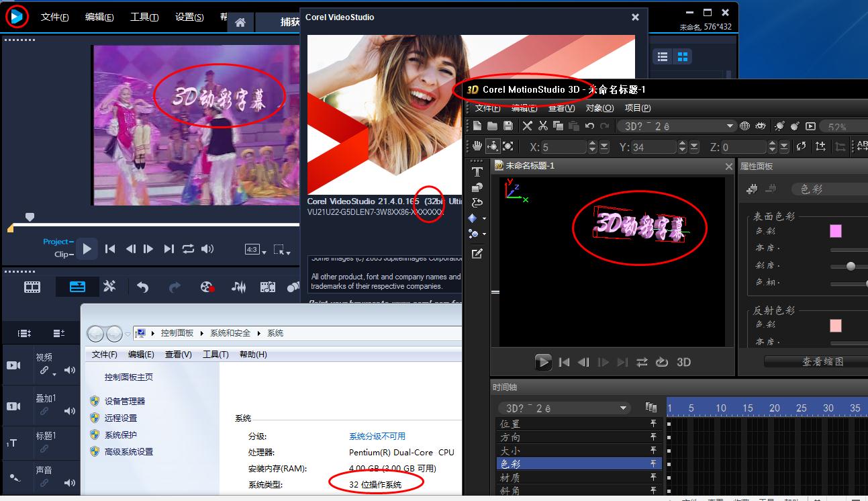This screenshot has width=868, height=501.
Task: Open the Sound Mixer in VideoStudio
Action: [x=238, y=287]
